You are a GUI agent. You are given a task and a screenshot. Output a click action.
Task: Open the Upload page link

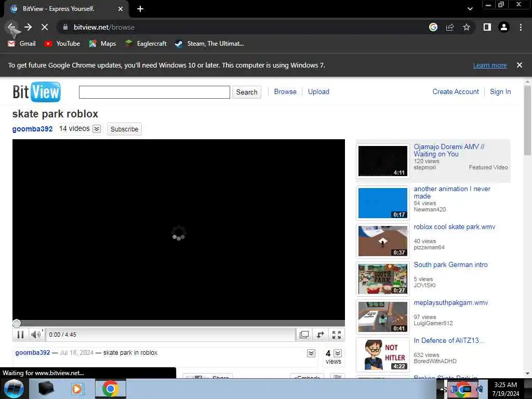pyautogui.click(x=318, y=91)
